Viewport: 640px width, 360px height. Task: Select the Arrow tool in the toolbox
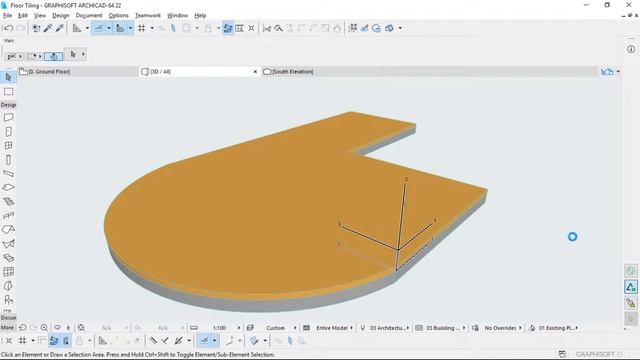8,77
